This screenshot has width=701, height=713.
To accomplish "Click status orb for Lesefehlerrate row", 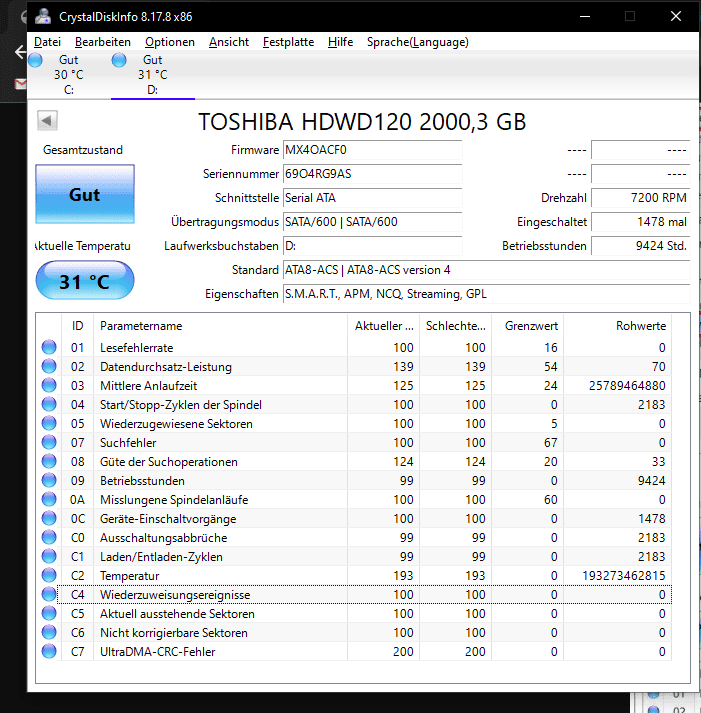I will pos(49,347).
